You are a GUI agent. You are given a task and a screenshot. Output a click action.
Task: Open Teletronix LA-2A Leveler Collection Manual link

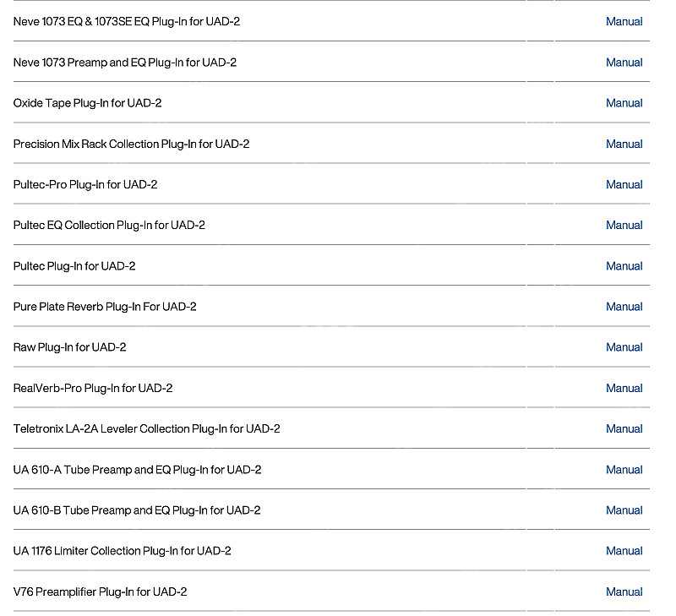click(624, 428)
